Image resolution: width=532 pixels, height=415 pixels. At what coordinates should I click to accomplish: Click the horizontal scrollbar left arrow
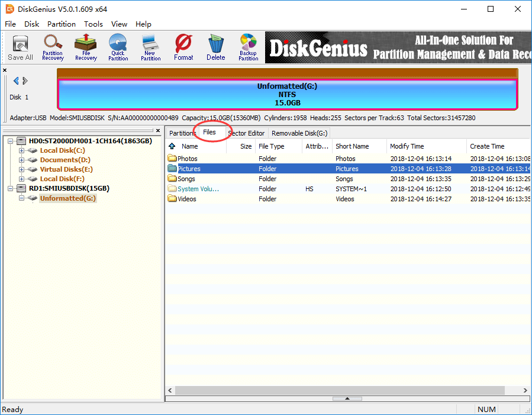170,390
